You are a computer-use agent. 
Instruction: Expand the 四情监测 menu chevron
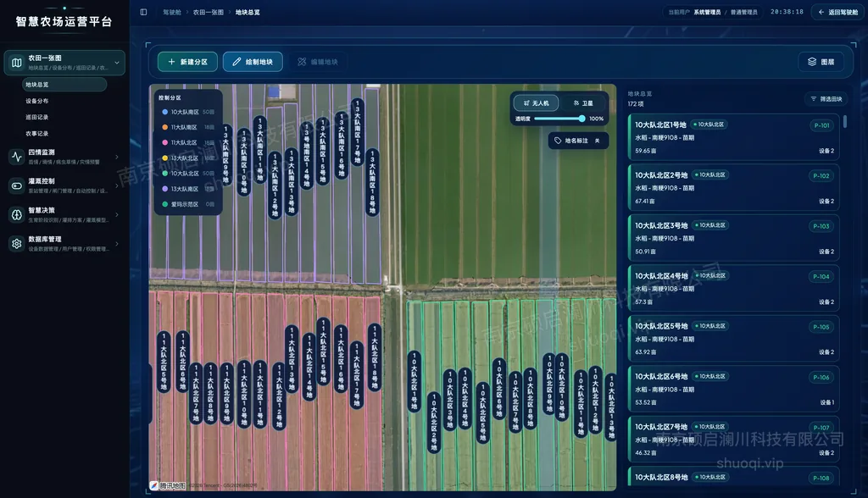117,157
